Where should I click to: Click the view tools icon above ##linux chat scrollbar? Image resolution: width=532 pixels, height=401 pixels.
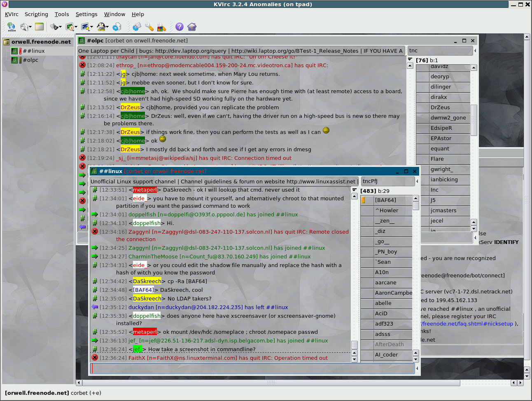click(x=354, y=190)
